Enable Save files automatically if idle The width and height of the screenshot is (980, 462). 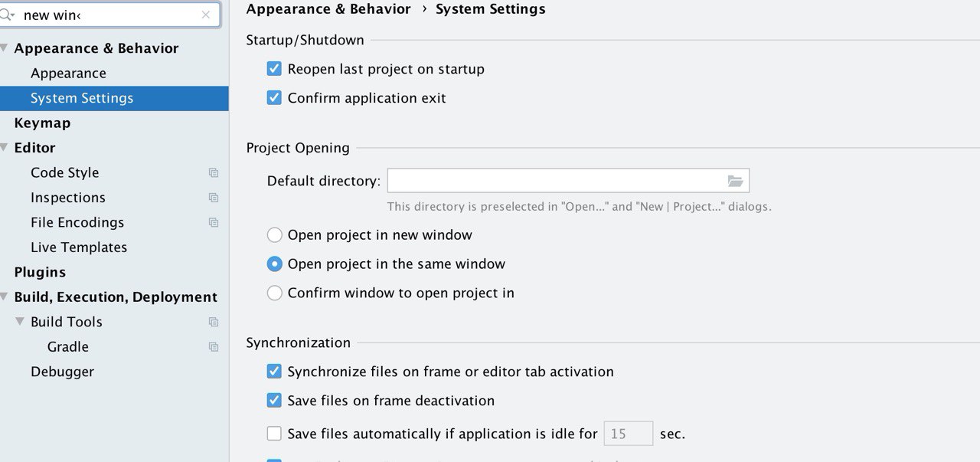[274, 434]
